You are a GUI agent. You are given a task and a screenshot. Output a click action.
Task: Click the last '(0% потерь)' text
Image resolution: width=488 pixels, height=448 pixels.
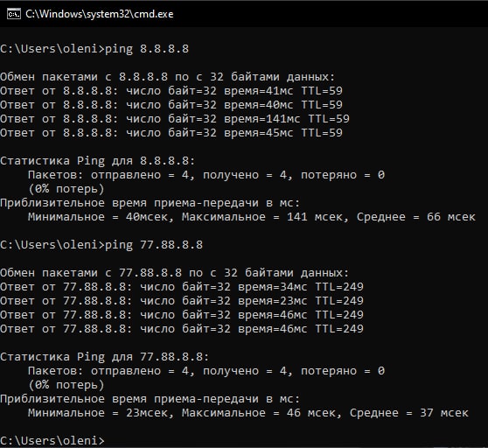point(66,385)
